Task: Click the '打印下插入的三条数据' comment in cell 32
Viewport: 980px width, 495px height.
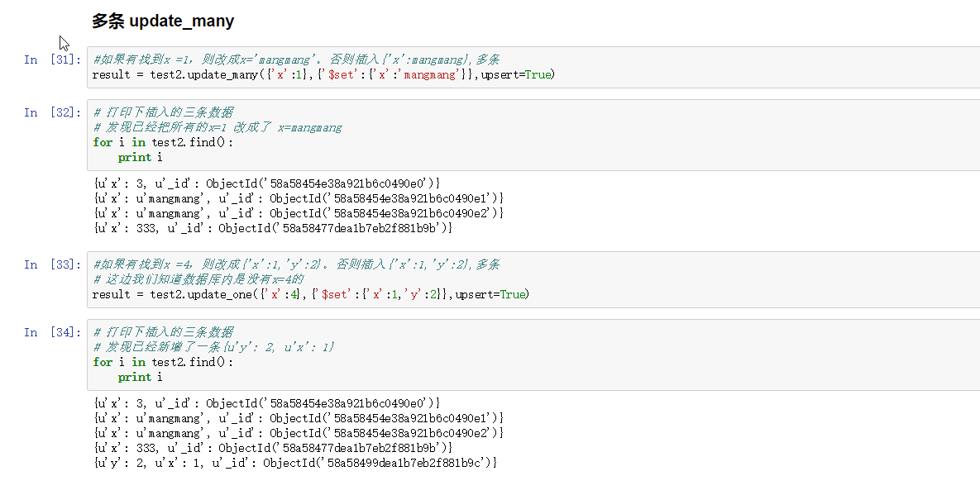Action: click(163, 112)
